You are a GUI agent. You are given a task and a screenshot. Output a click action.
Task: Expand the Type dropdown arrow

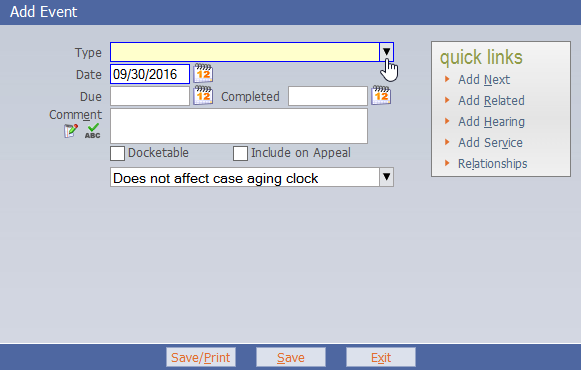[x=386, y=52]
